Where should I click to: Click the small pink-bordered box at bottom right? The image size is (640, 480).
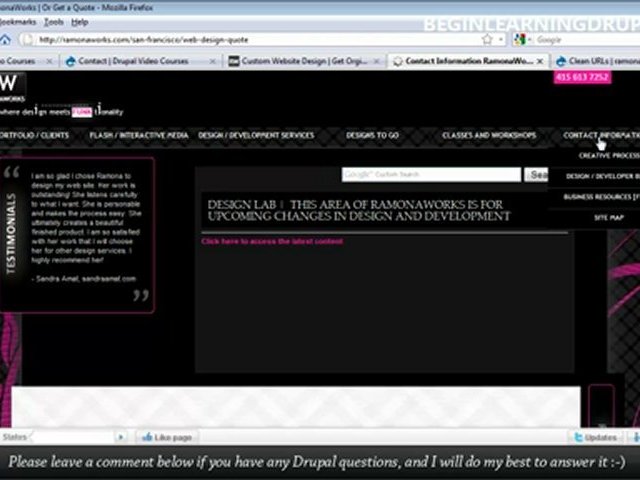(x=601, y=405)
